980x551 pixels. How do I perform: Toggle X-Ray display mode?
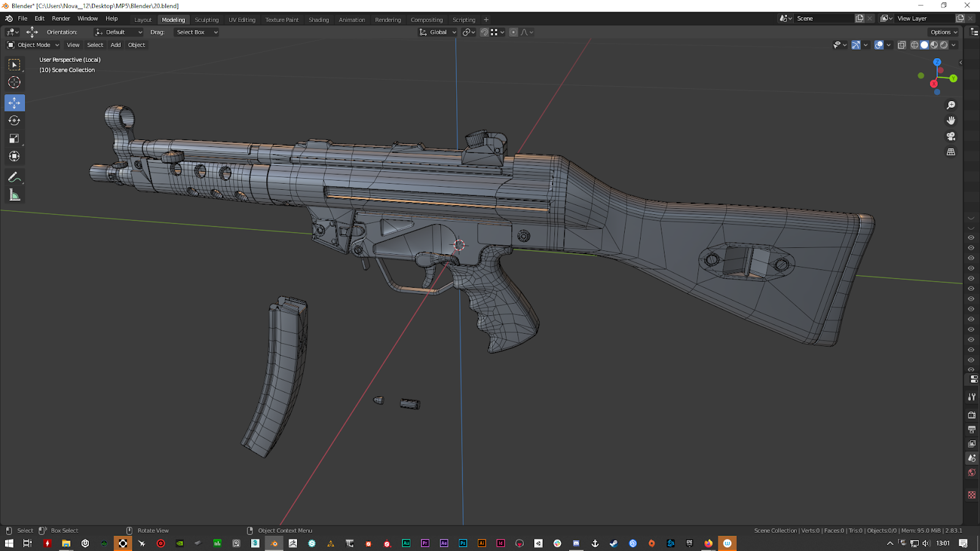tap(902, 45)
